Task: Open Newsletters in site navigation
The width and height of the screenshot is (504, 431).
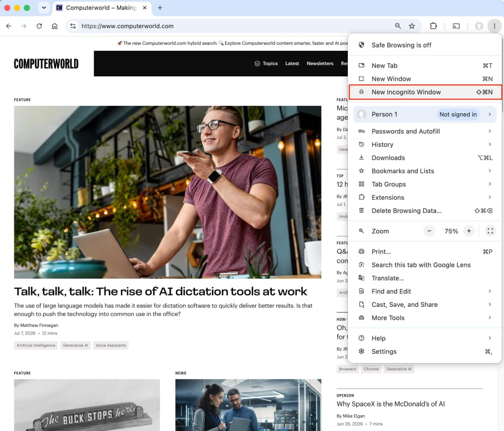Action: 320,64
